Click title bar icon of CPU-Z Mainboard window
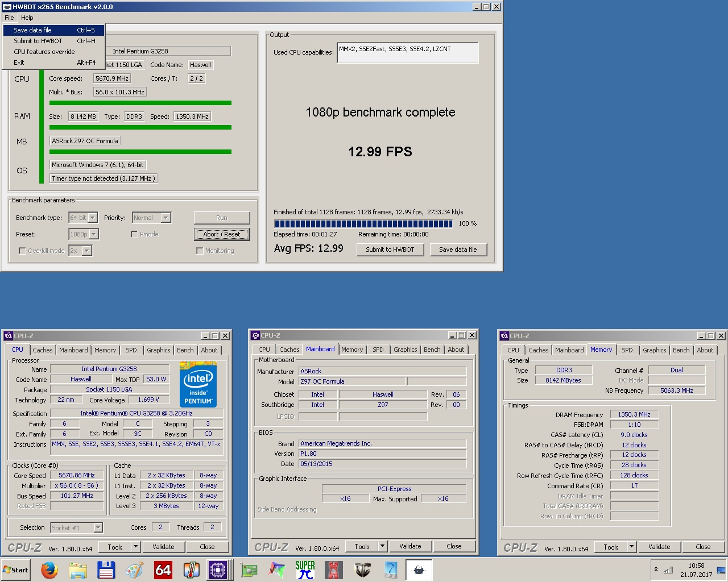The image size is (728, 582). [255, 335]
